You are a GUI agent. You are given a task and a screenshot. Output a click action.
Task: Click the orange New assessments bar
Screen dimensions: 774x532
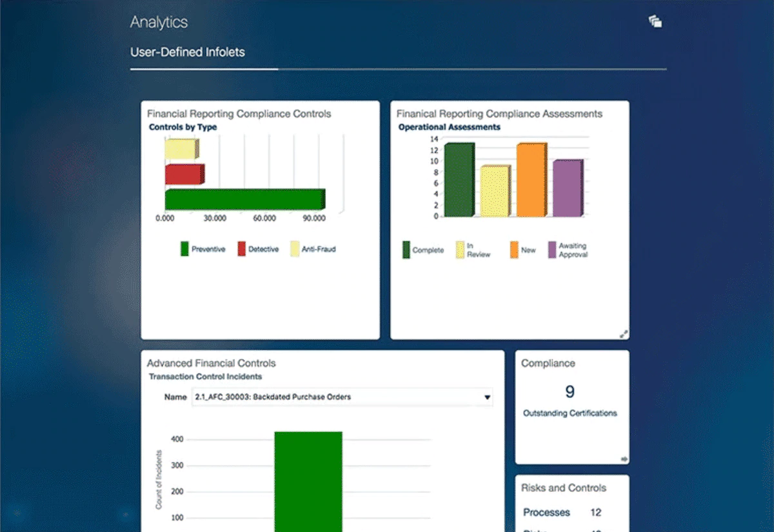[531, 181]
